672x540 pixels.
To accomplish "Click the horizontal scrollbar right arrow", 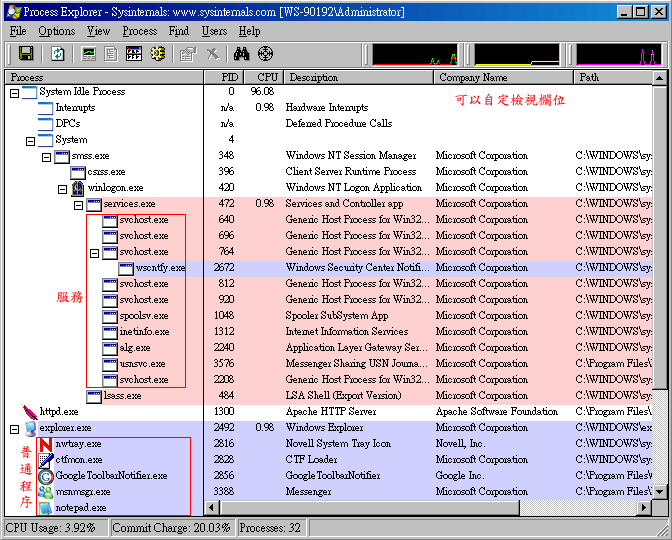I will [644, 508].
